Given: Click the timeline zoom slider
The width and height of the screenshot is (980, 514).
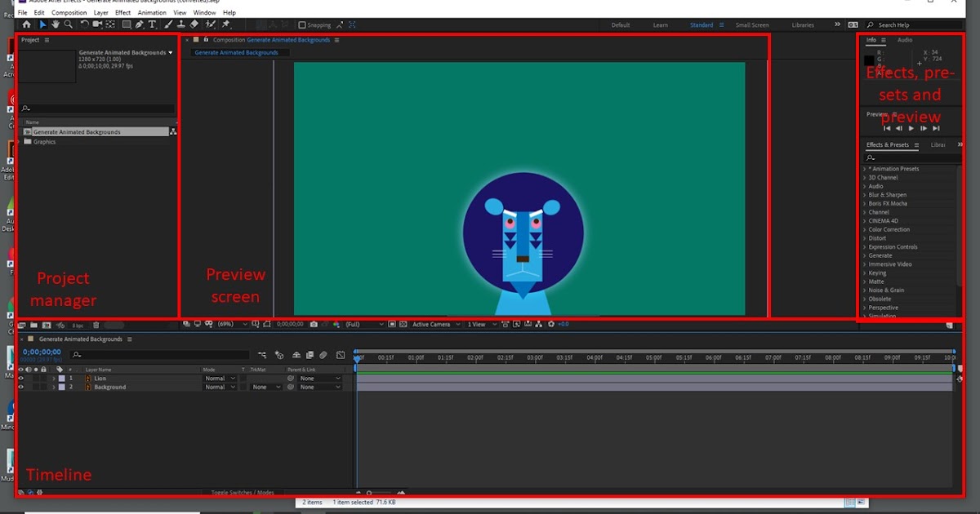Looking at the screenshot, I should coord(369,493).
